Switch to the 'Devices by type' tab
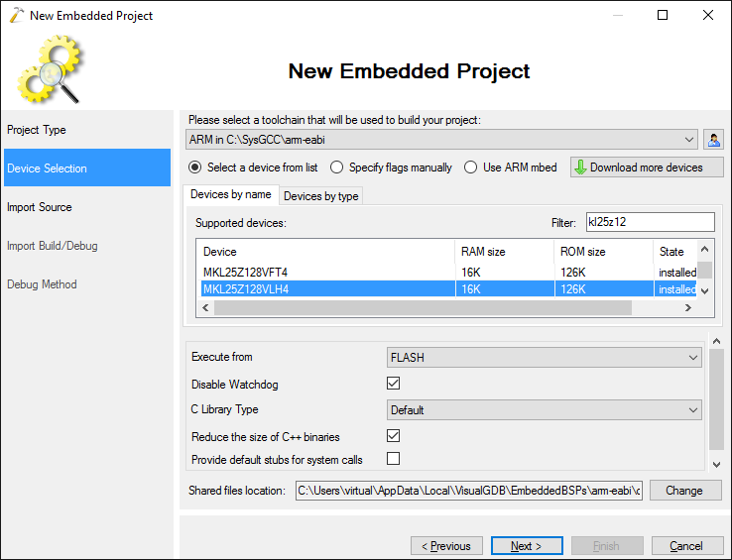732x560 pixels. 321,196
